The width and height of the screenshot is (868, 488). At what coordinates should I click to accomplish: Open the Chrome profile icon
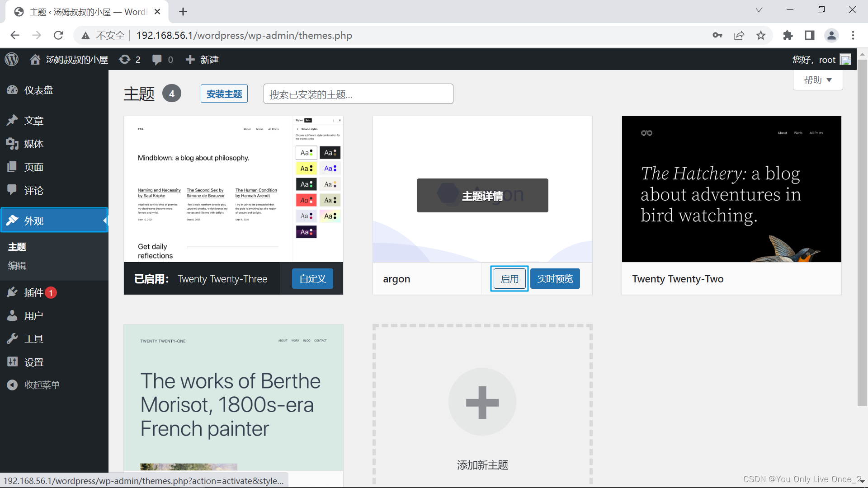(x=831, y=35)
